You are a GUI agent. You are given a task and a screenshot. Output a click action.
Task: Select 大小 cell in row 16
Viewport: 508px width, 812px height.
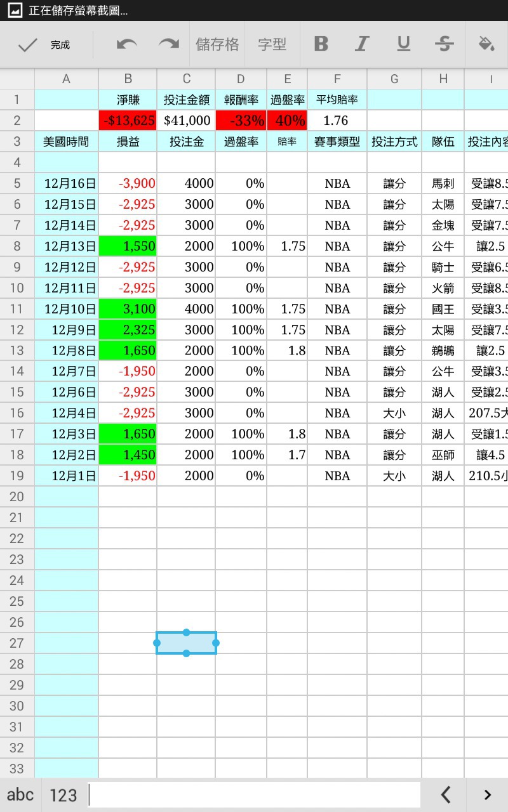(x=394, y=413)
